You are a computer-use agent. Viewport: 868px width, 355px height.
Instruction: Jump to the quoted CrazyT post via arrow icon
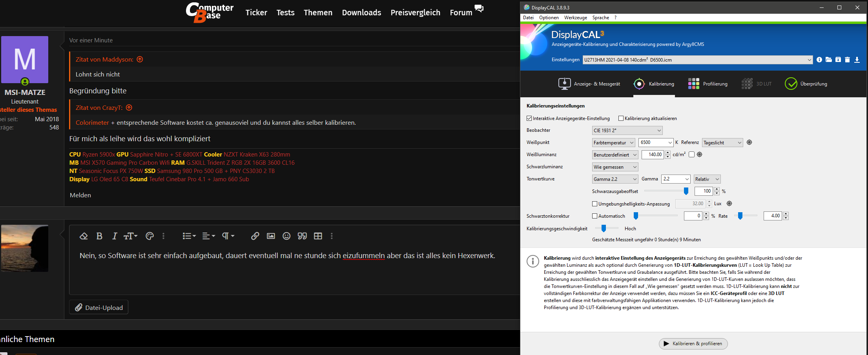[129, 107]
